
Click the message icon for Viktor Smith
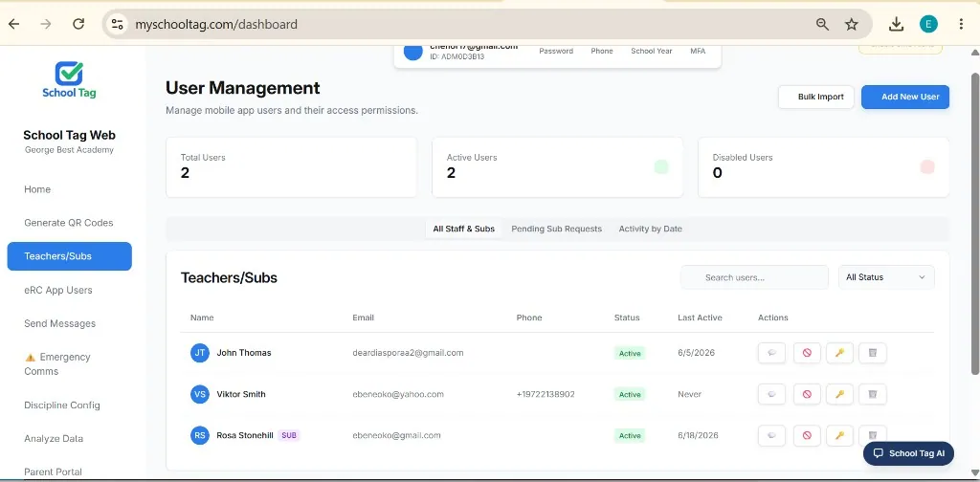tap(771, 394)
